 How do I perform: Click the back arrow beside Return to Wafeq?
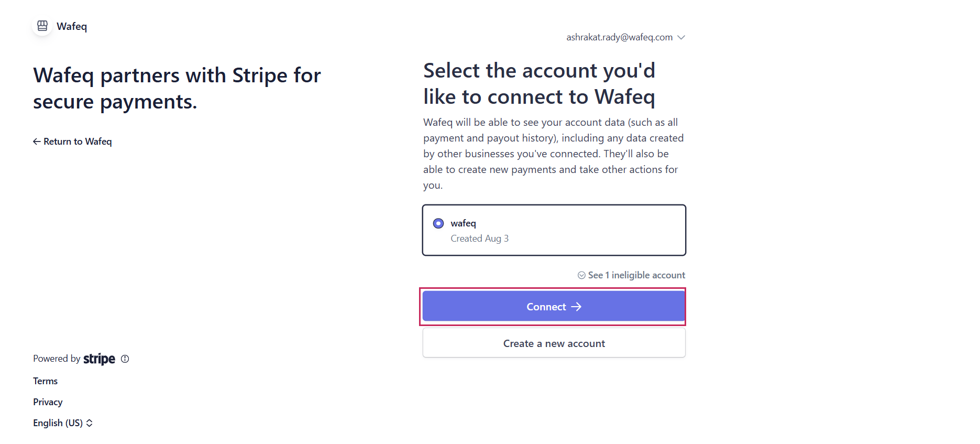pos(37,142)
